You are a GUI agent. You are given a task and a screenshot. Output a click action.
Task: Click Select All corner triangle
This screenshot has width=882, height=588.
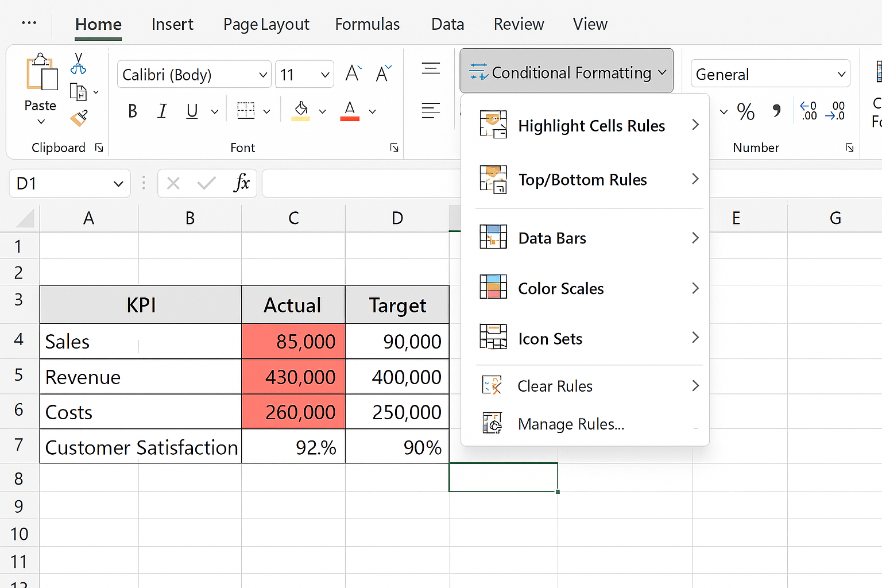click(x=25, y=219)
